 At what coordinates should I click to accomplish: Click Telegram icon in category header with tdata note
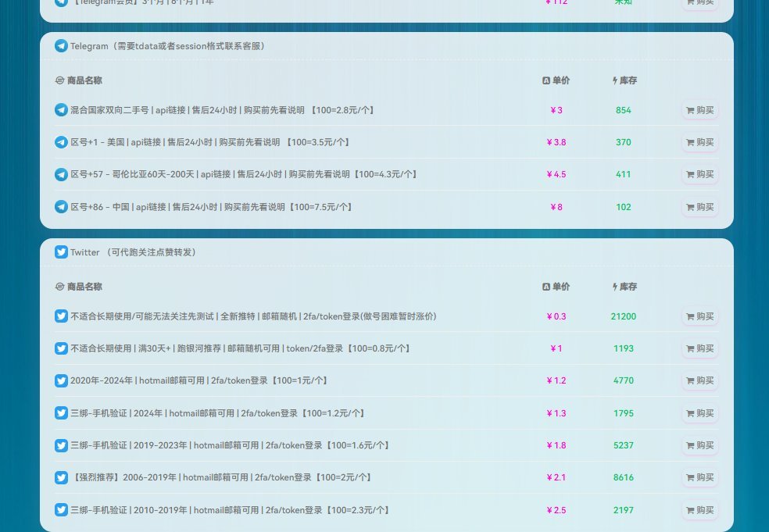(61, 46)
